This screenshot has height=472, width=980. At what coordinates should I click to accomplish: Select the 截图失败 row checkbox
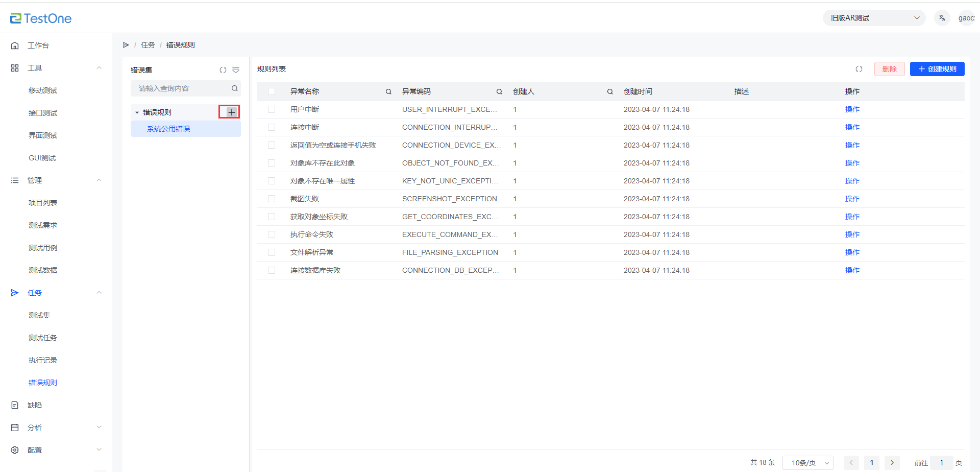(272, 199)
